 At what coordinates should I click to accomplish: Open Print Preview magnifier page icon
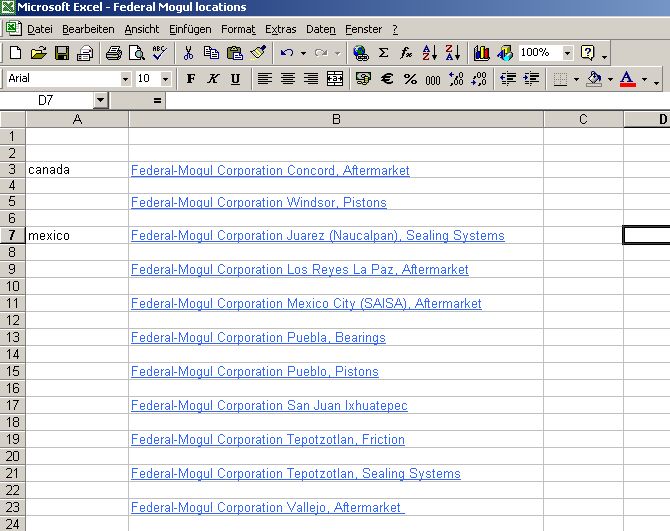pyautogui.click(x=137, y=53)
